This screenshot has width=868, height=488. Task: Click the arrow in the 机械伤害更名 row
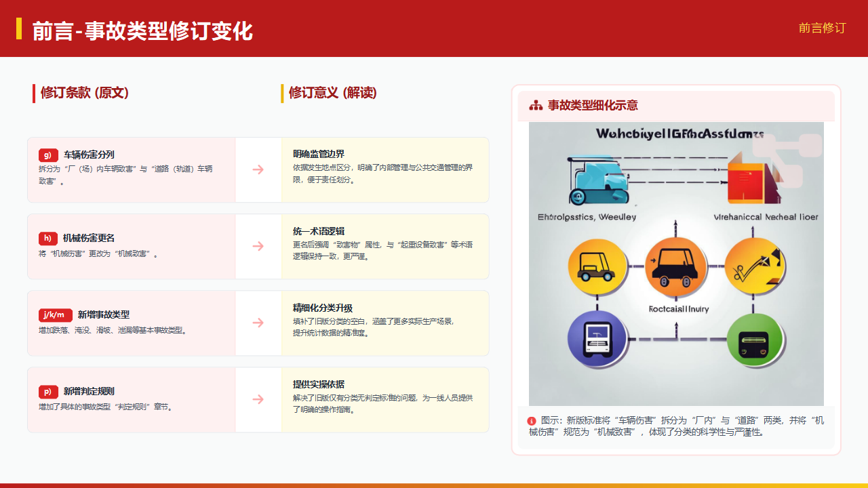pos(258,246)
